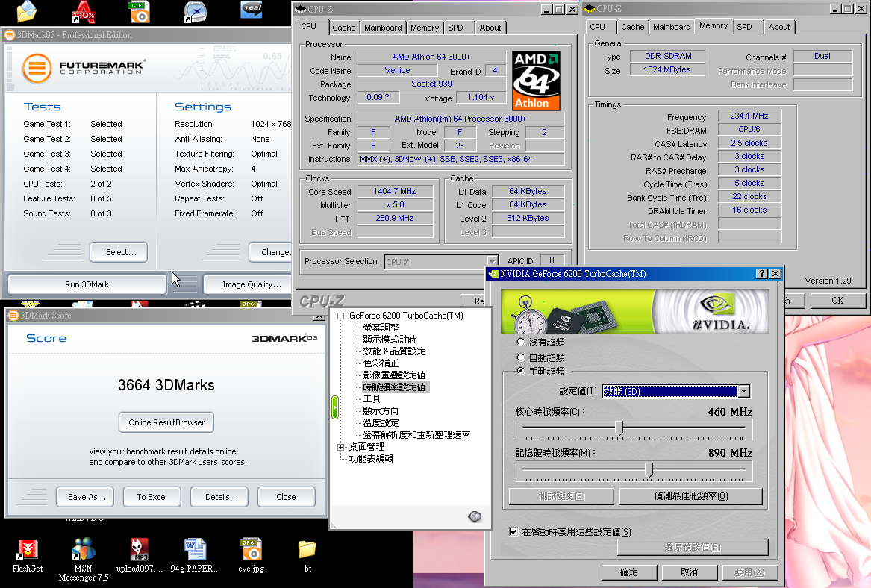Select the Auto overclocking (自動超頻) radio button
The height and width of the screenshot is (588, 871).
(520, 357)
